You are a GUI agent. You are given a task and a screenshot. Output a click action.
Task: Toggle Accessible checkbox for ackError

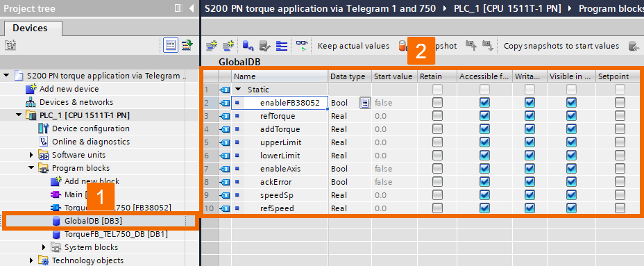point(484,182)
